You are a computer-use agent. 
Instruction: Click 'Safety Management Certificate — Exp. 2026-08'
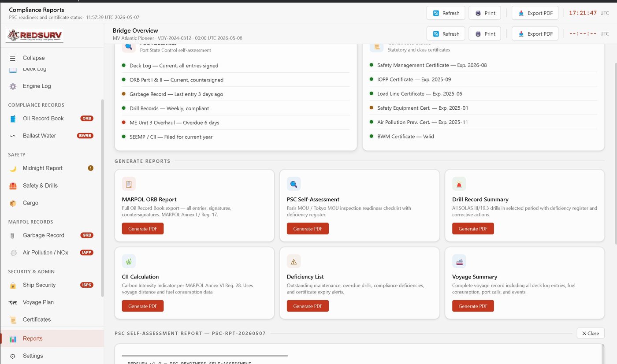click(x=483, y=65)
